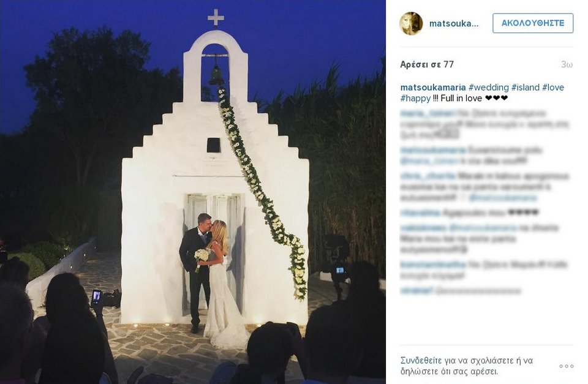Viewport: 588px width, 384px height.
Task: Click the last blurred comment username
Action: (x=417, y=291)
